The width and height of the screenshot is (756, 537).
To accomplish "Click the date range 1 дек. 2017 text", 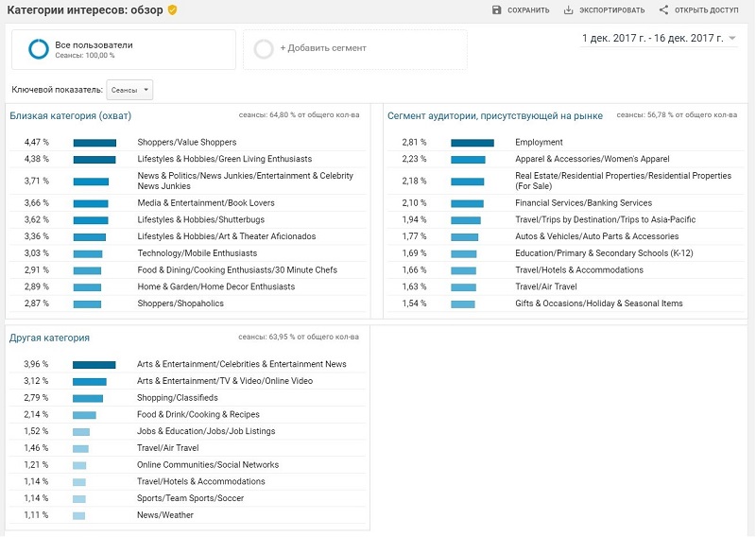I will 653,38.
